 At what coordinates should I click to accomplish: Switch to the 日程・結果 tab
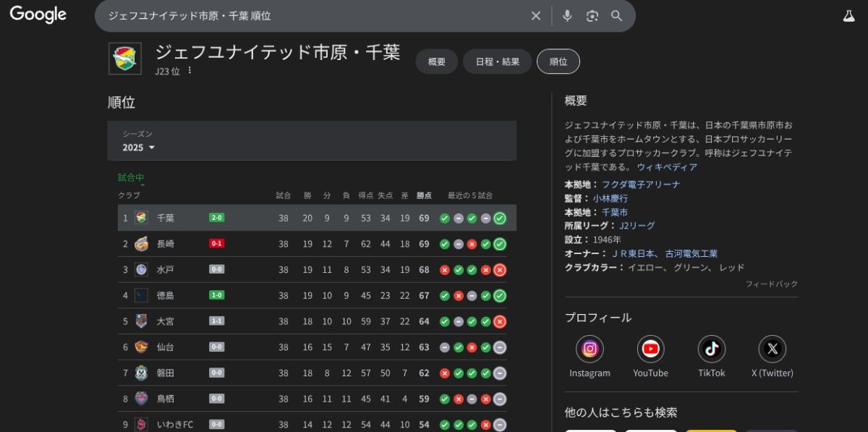(x=497, y=62)
